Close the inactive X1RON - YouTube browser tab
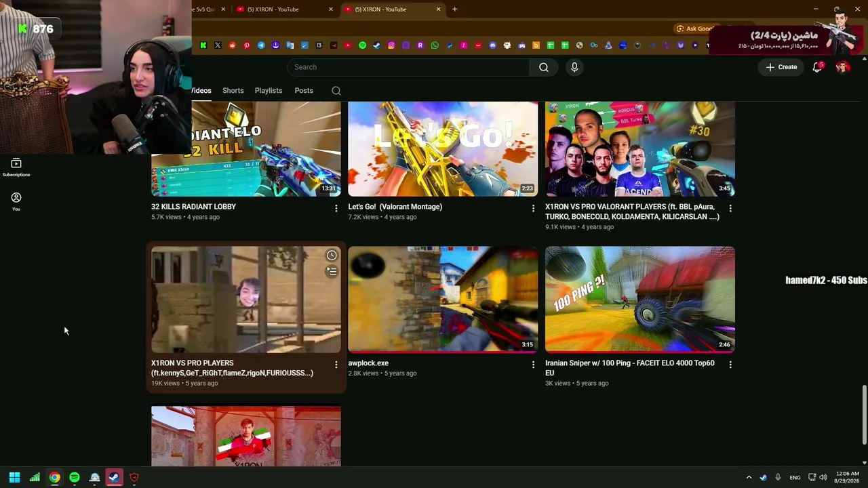 click(x=331, y=9)
